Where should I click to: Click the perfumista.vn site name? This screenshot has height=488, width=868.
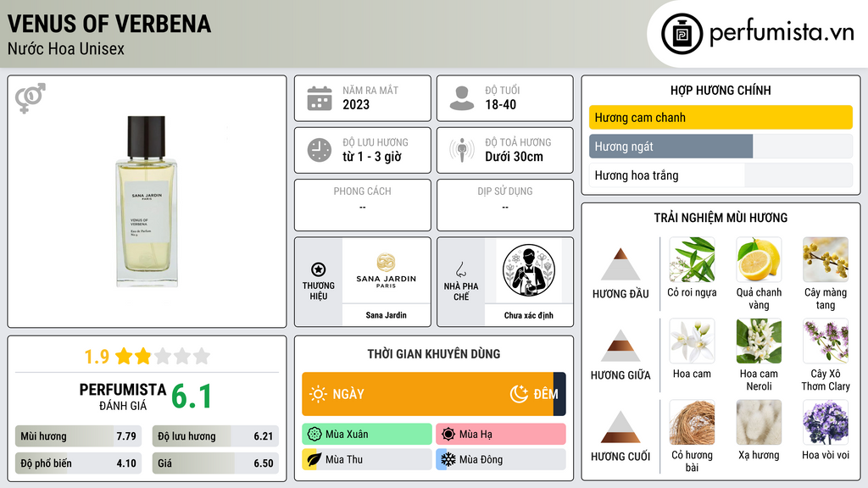pos(781,33)
